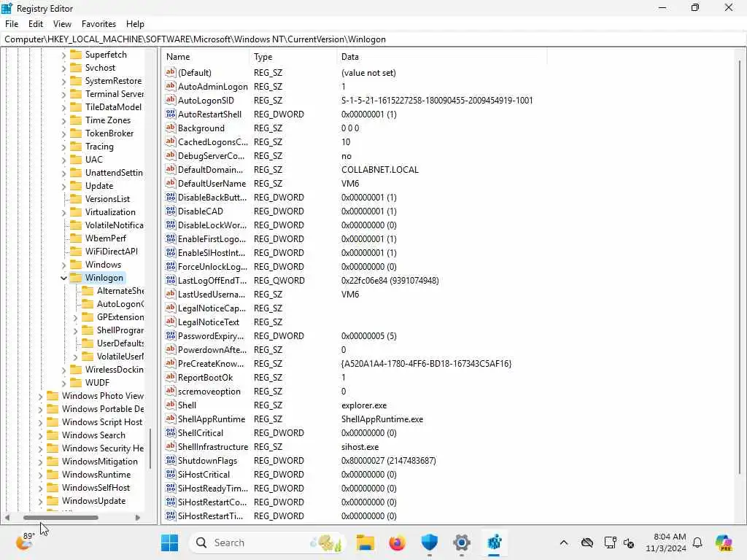Viewport: 747px width, 560px height.
Task: Select the scremoveoption value name
Action: tap(209, 391)
